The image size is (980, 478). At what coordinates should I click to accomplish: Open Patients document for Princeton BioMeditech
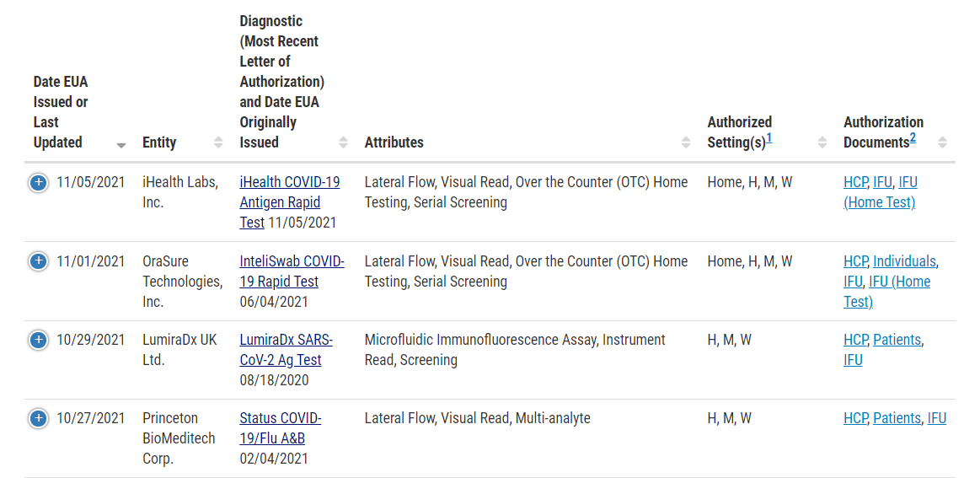click(897, 418)
